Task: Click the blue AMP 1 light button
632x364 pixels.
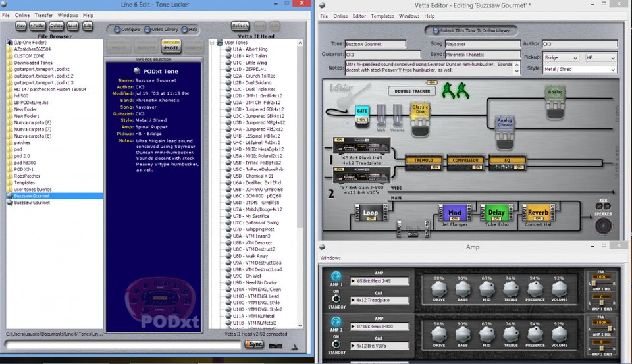Action: (336, 276)
